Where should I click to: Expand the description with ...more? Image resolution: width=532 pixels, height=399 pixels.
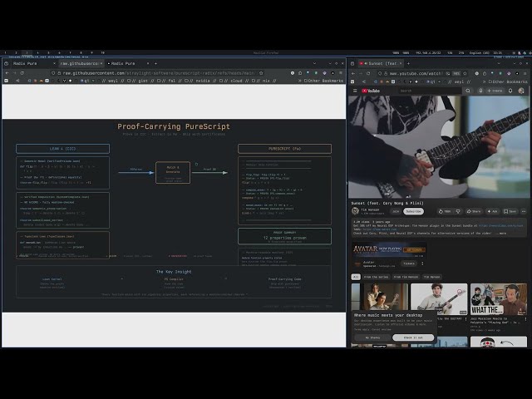[x=501, y=234]
